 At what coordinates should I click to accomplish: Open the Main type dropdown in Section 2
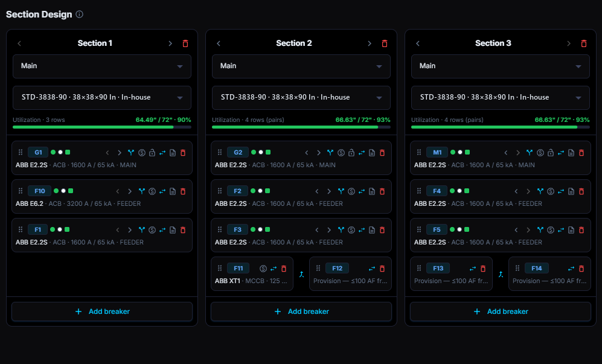301,66
